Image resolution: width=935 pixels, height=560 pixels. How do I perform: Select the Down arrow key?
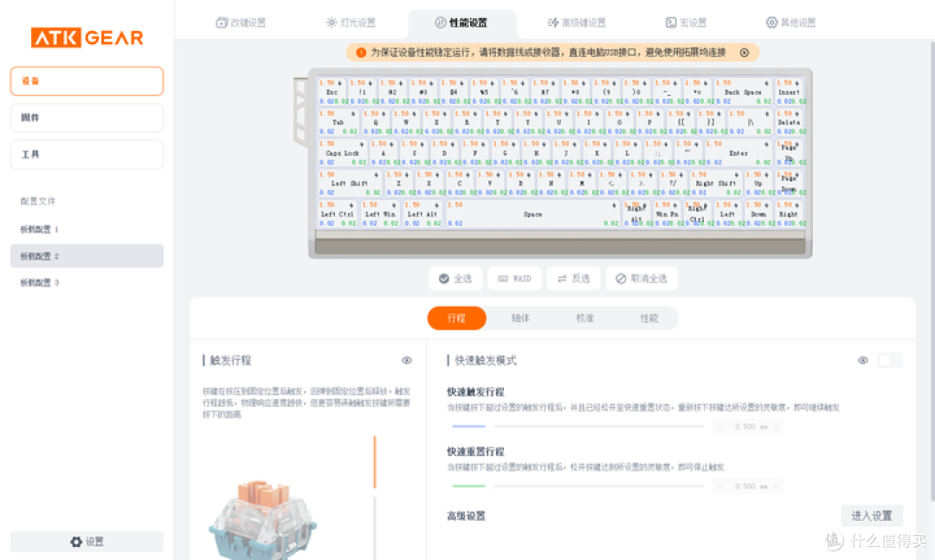click(x=758, y=214)
